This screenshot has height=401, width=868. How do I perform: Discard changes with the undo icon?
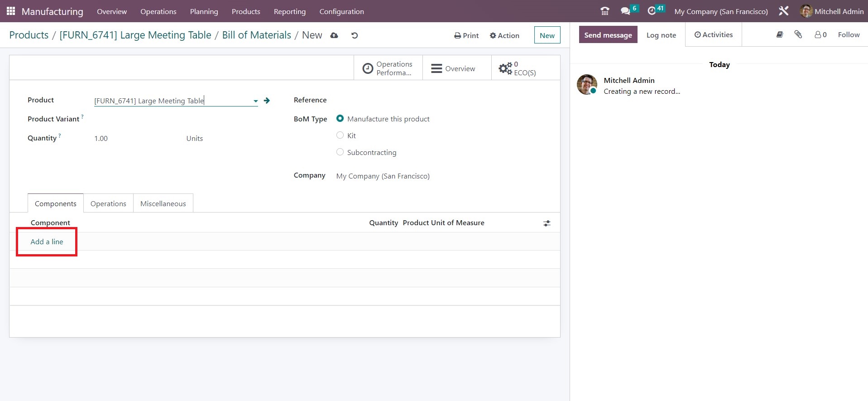(x=355, y=35)
